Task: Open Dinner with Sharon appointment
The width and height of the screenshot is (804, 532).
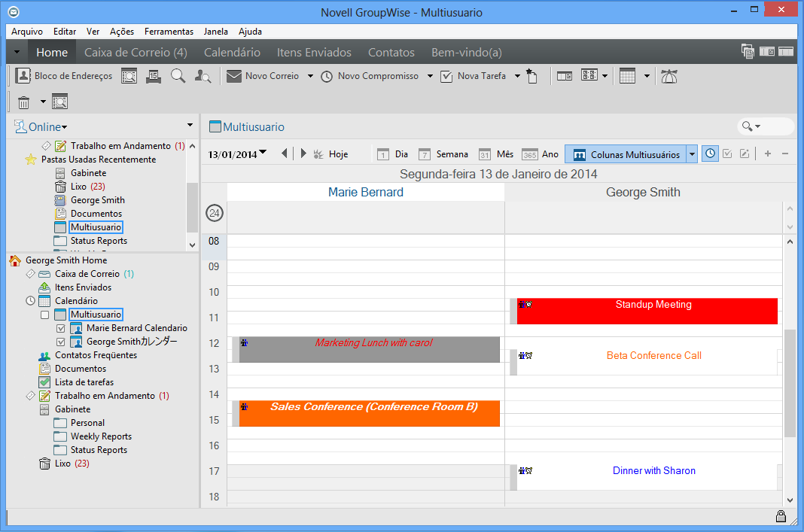Action: pyautogui.click(x=647, y=477)
